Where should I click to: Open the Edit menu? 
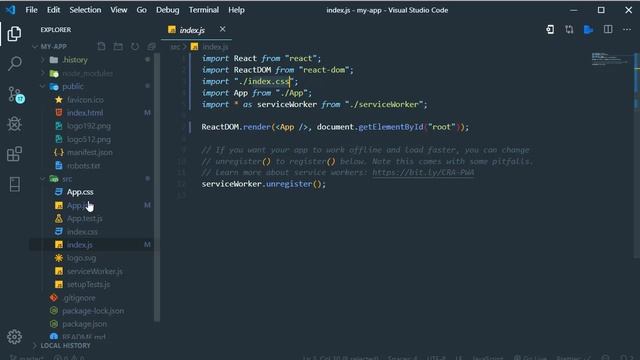point(53,10)
